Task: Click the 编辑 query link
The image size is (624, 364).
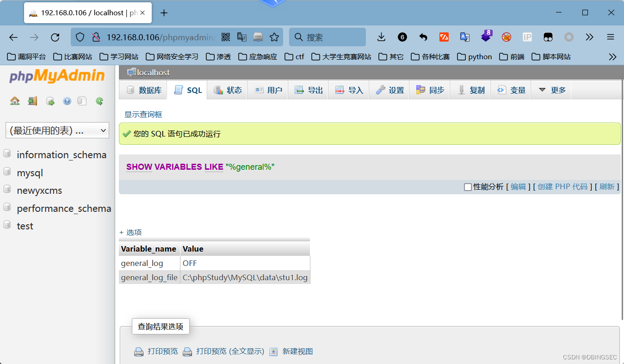Action: pyautogui.click(x=518, y=187)
